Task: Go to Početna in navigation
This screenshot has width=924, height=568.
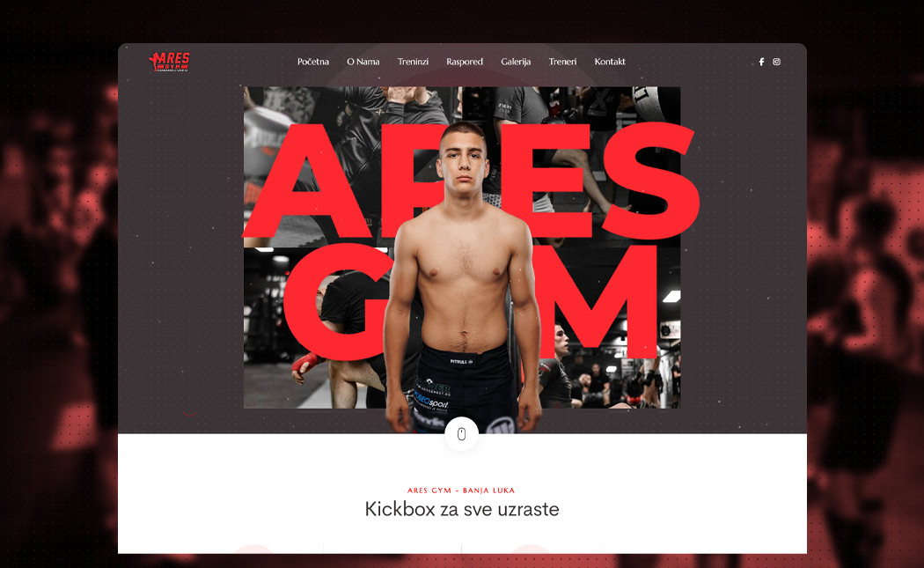Action: pyautogui.click(x=313, y=62)
